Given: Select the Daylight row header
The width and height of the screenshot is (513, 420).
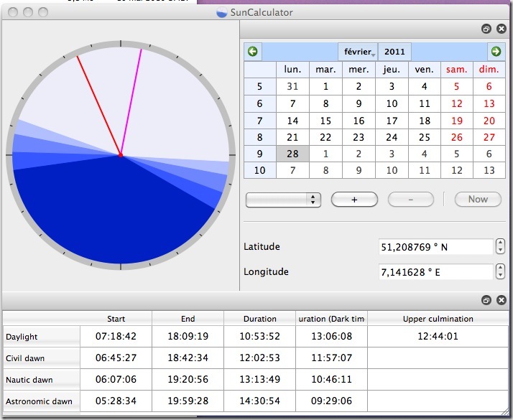Looking at the screenshot, I should point(41,337).
